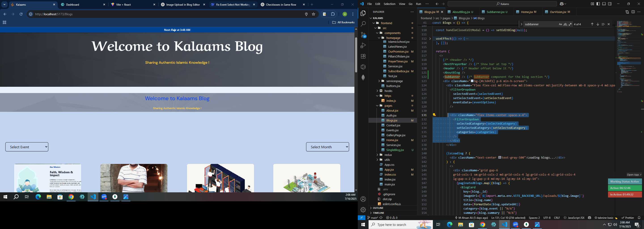Click synchronize changes icon next to main branch
Image resolution: width=644 pixels, height=229 pixels.
click(381, 218)
